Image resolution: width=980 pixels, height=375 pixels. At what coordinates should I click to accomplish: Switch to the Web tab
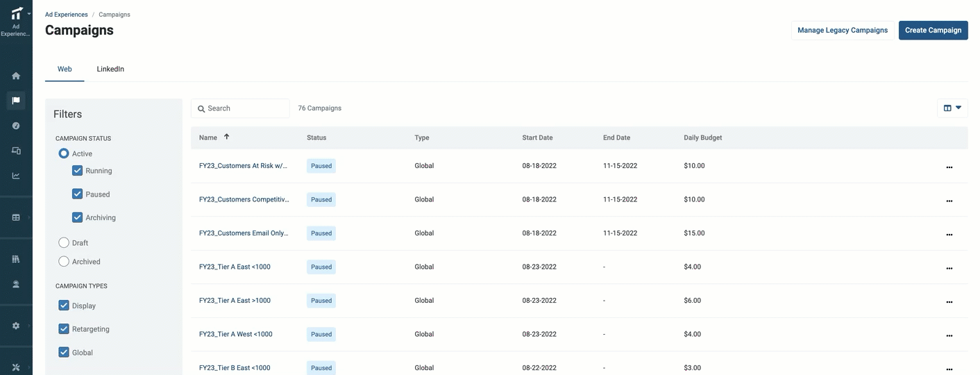pyautogui.click(x=65, y=69)
